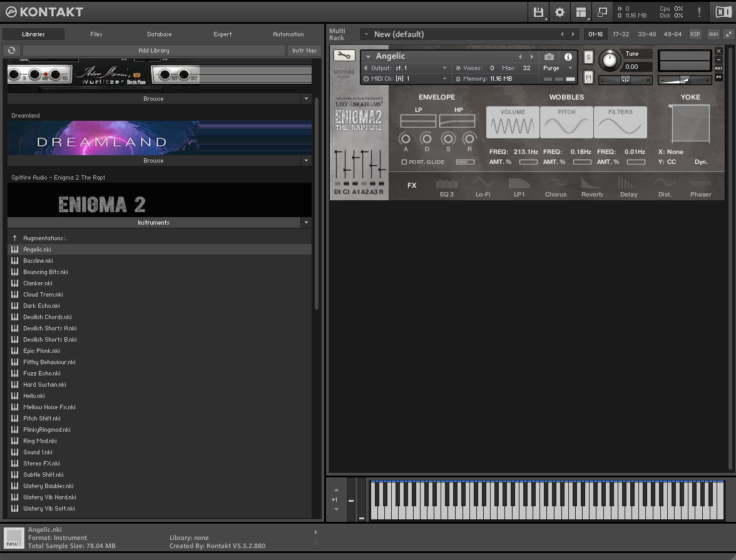736x560 pixels.
Task: Go up to parent folder Augmentations
Action: [x=45, y=238]
